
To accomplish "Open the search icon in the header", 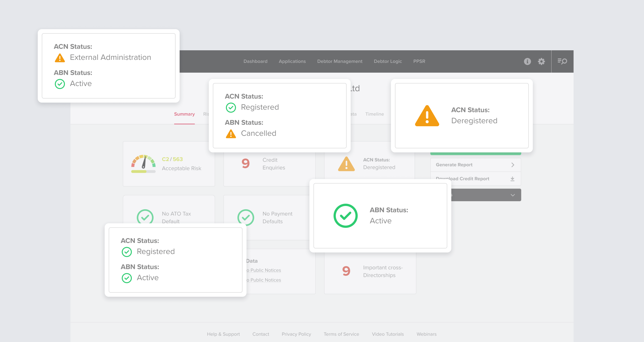I will pos(563,61).
